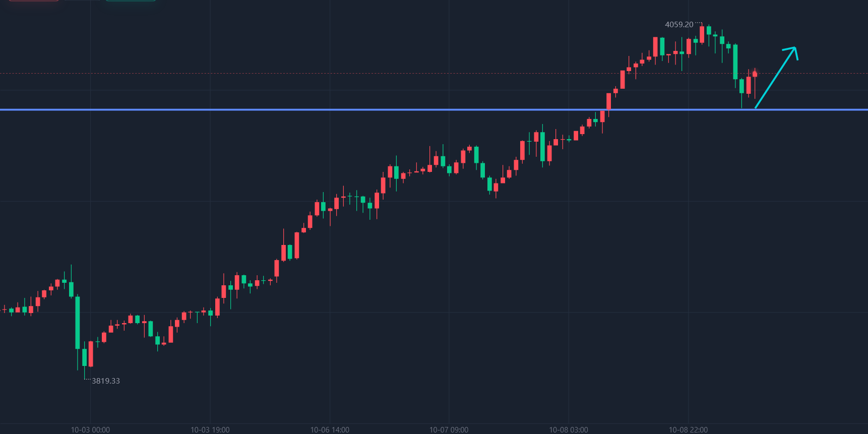The width and height of the screenshot is (868, 434).
Task: Select the most recent red candle
Action: click(755, 74)
